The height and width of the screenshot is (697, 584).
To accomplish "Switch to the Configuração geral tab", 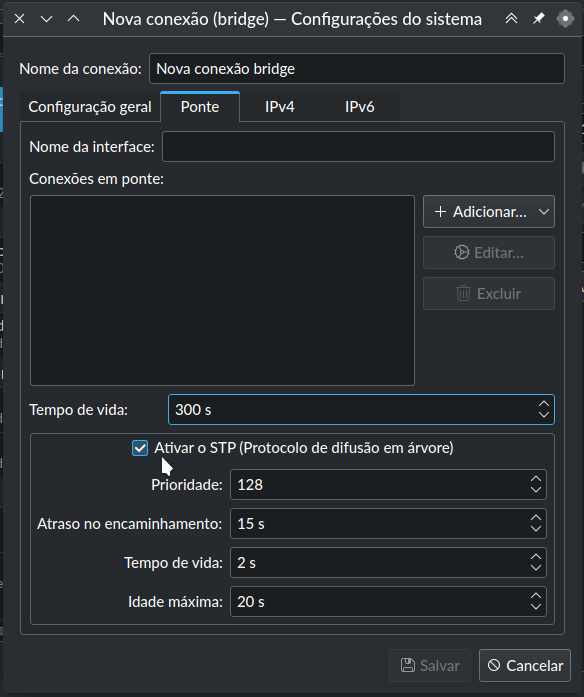I will [90, 107].
